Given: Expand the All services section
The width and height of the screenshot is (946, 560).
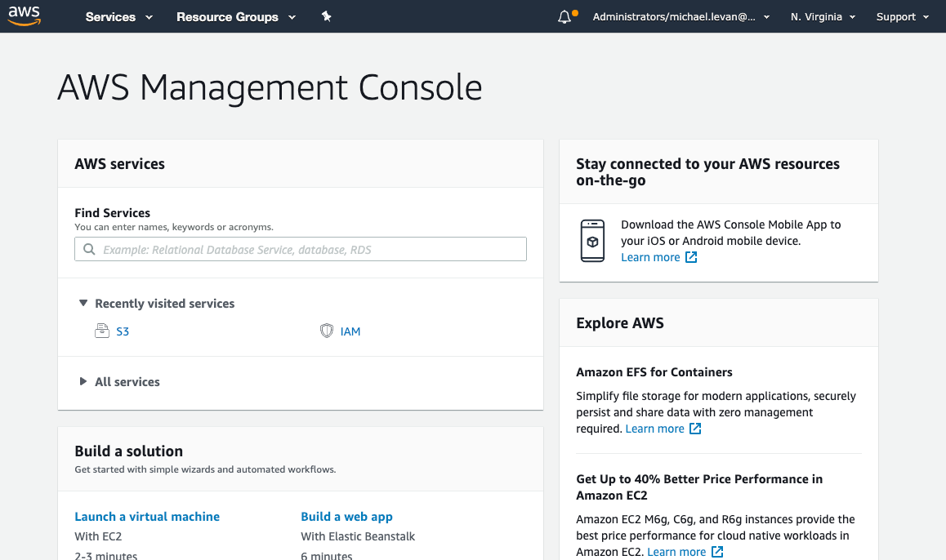Looking at the screenshot, I should [x=83, y=381].
